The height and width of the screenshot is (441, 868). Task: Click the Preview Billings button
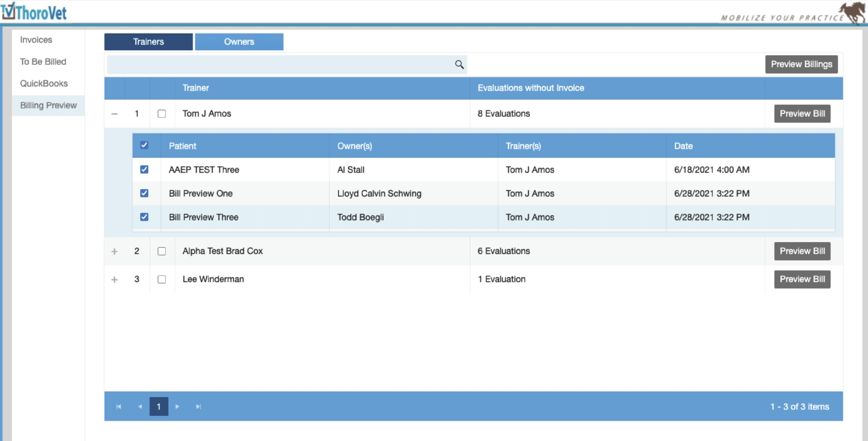[x=801, y=64]
